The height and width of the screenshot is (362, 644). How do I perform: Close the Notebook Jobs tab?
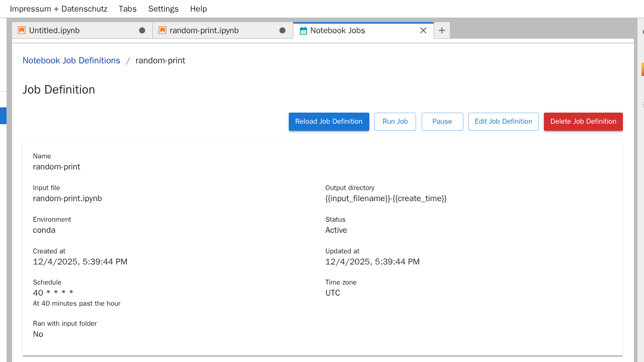[x=423, y=30]
